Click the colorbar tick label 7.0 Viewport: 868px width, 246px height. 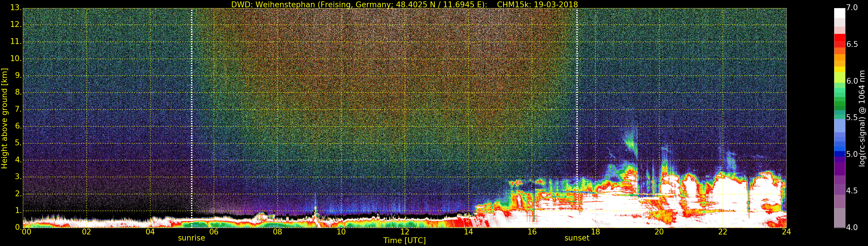[x=852, y=8]
